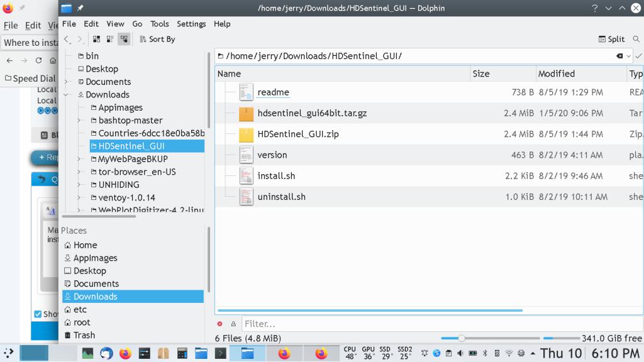Open the Settings menu
The image size is (644, 362).
(191, 24)
